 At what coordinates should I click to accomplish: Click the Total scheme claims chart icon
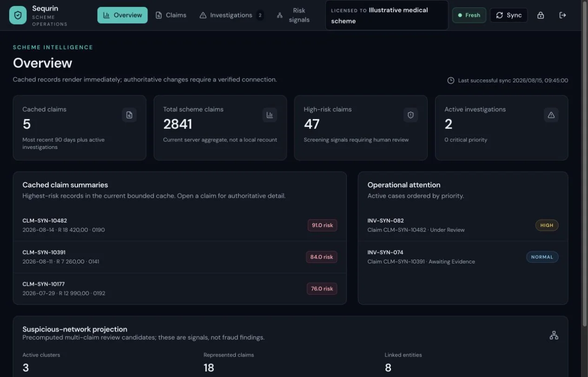(x=270, y=115)
